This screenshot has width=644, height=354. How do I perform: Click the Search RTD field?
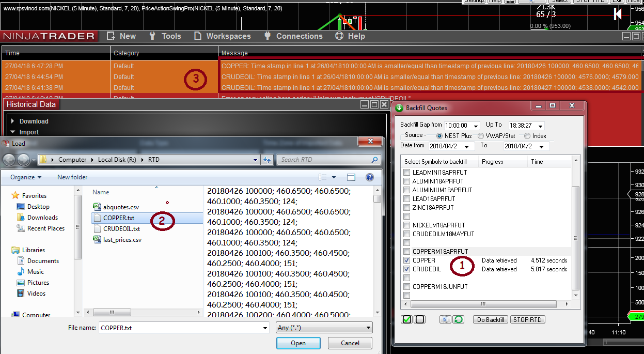pyautogui.click(x=328, y=160)
